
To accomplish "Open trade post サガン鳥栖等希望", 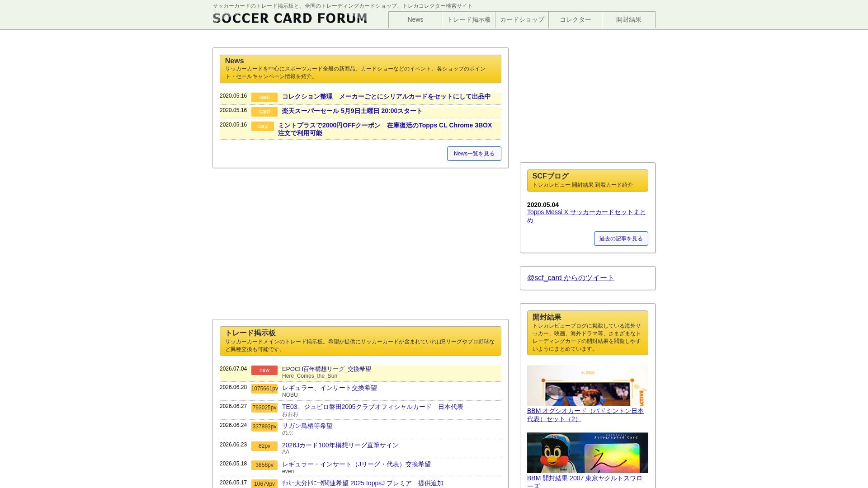I will pos(307,426).
